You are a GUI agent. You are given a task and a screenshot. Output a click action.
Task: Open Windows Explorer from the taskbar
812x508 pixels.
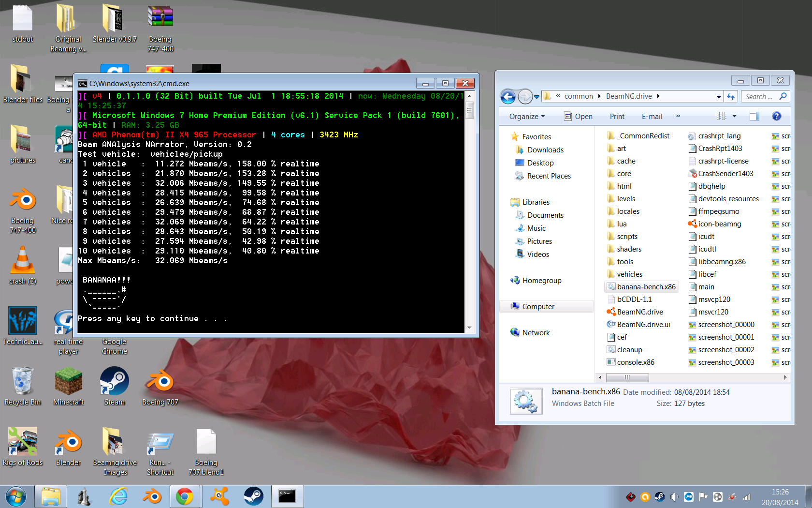(x=51, y=496)
